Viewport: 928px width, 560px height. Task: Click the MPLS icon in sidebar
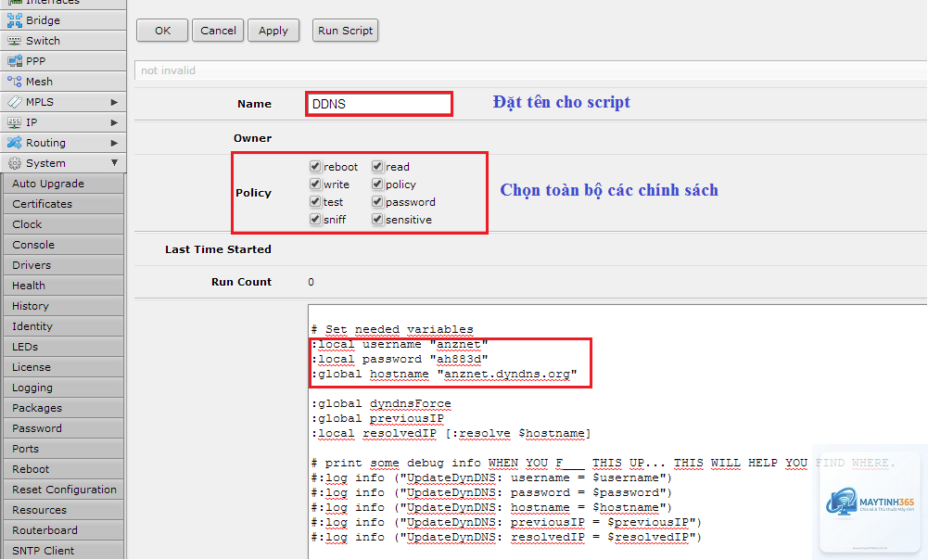(14, 102)
